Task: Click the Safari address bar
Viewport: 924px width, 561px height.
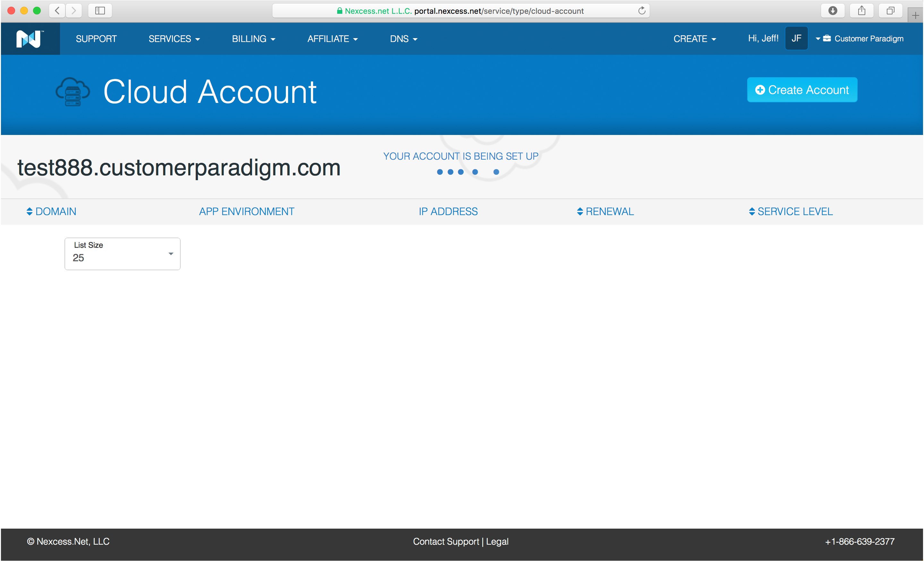Action: tap(460, 11)
